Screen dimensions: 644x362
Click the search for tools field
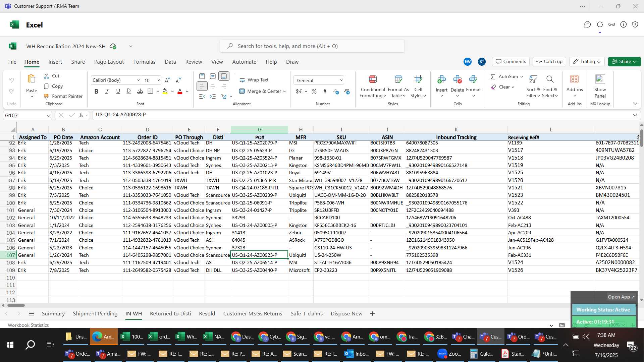point(312,46)
